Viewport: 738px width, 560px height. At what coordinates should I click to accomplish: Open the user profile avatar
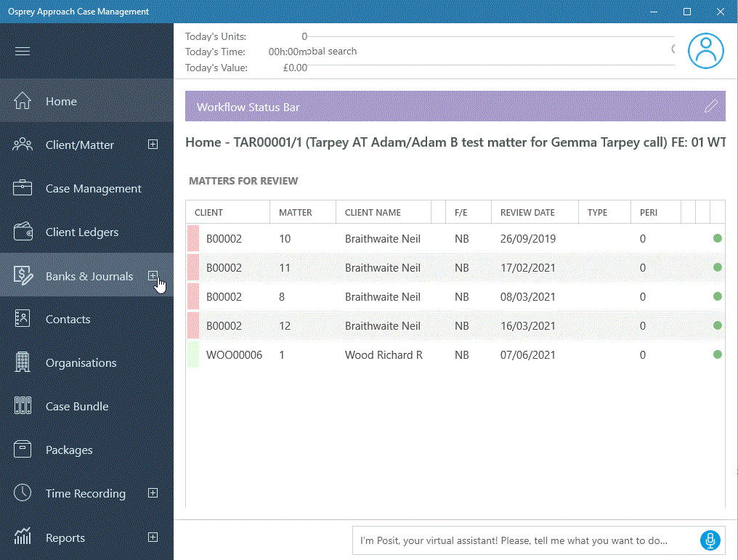(705, 51)
